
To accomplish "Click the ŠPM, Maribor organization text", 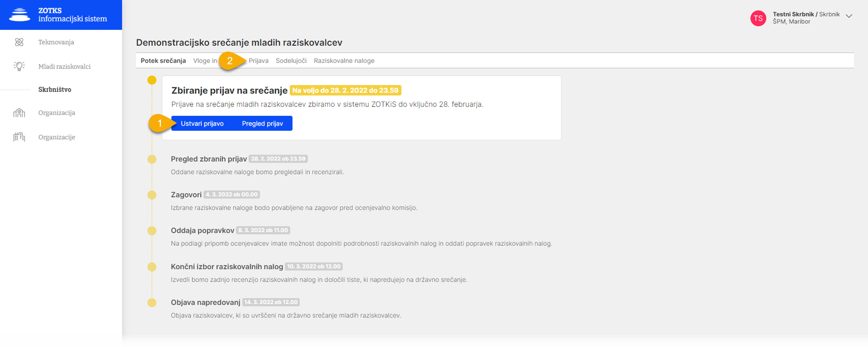I will click(791, 22).
